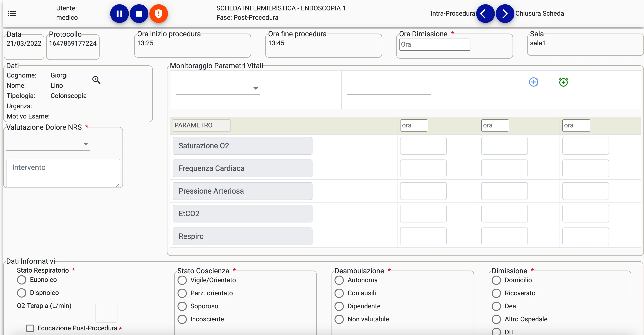Screen dimensions: 644x335
Task: Click the blue pause button
Action: click(119, 13)
